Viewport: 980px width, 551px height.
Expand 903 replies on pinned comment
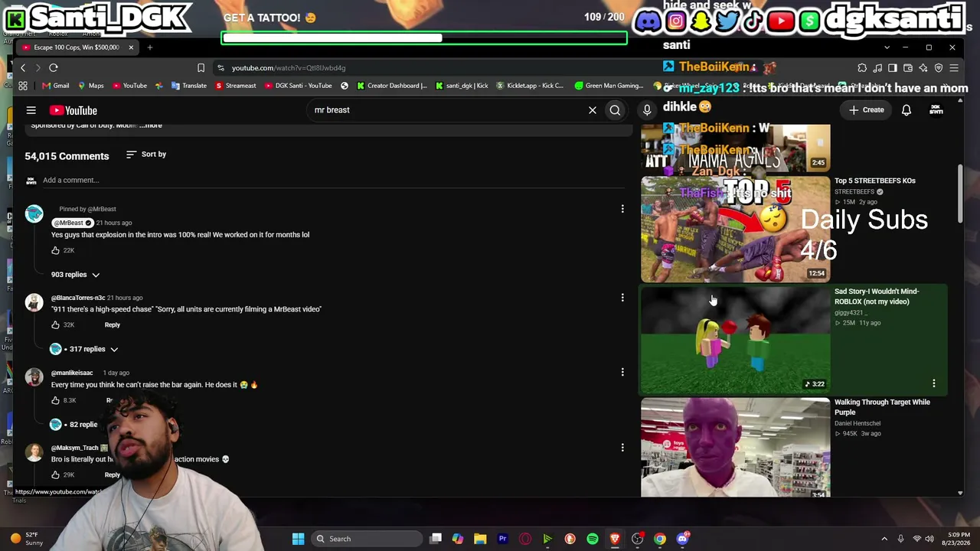(75, 275)
